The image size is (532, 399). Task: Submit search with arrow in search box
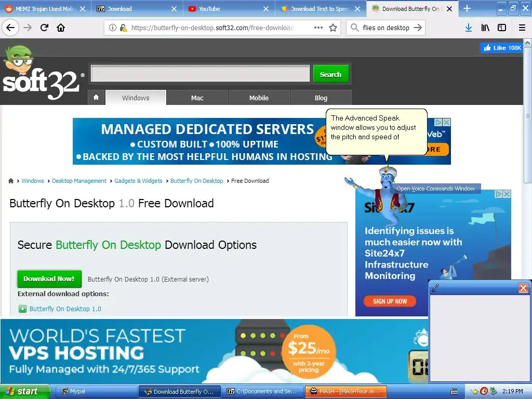pos(418,28)
